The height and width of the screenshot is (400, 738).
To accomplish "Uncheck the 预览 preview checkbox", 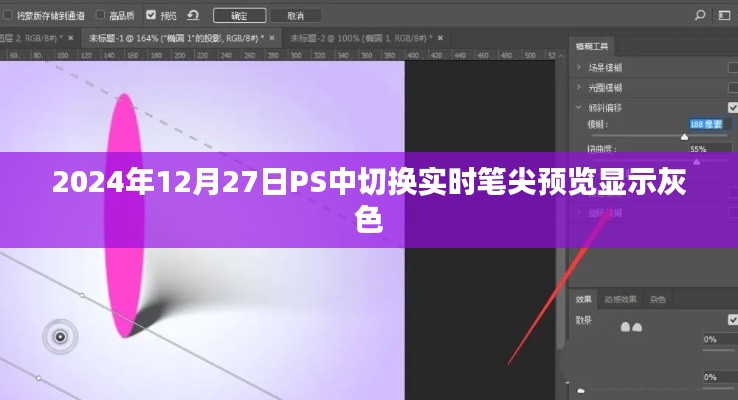I will (x=151, y=16).
